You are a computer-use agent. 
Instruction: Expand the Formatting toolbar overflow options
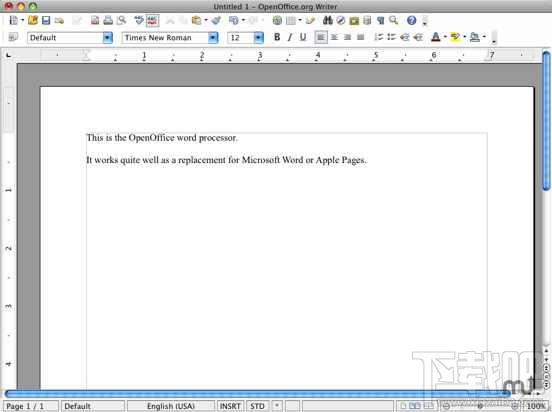(494, 38)
